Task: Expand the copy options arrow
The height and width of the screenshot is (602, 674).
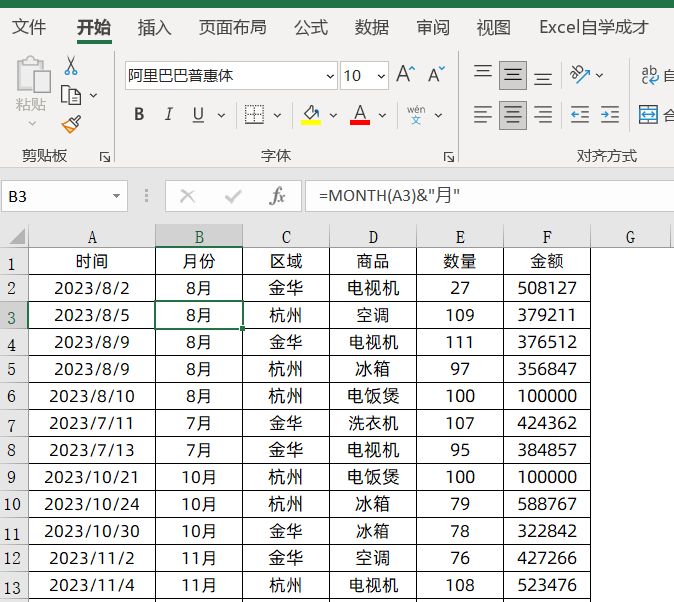Action: click(x=93, y=95)
